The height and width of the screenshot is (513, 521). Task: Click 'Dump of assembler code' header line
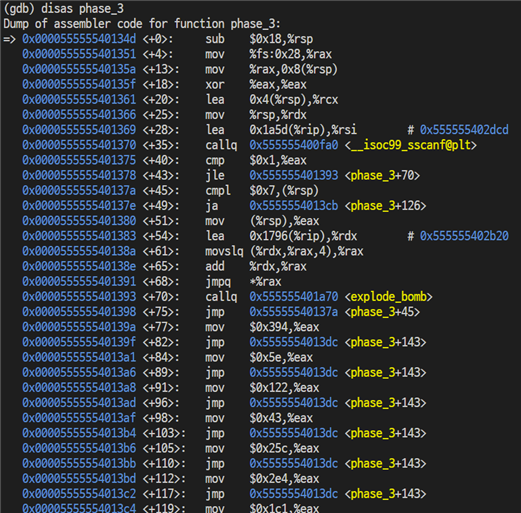pos(142,24)
